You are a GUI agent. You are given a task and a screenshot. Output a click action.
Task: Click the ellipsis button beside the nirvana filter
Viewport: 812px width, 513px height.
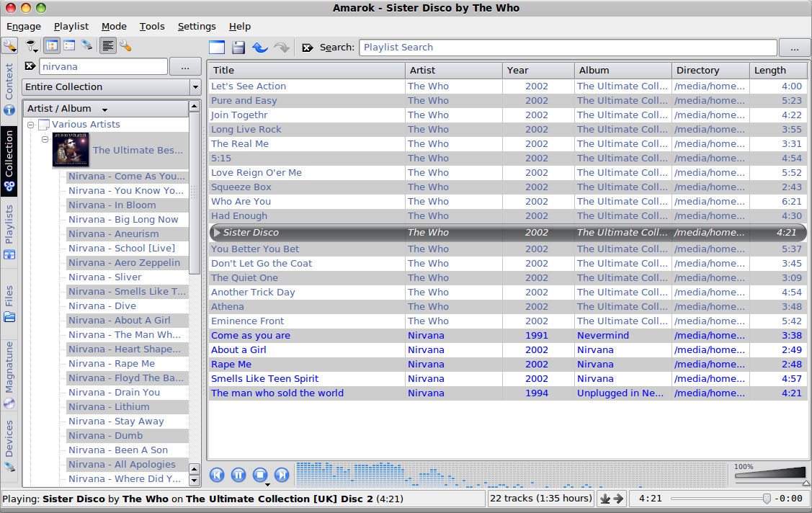pos(185,66)
